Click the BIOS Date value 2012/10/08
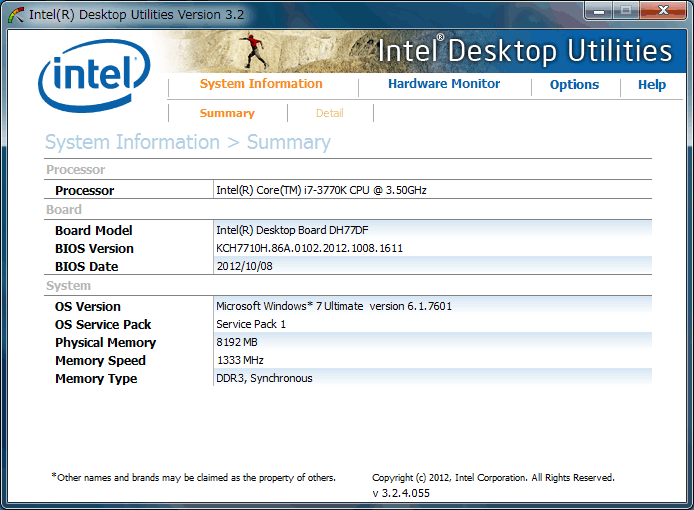 [x=243, y=266]
